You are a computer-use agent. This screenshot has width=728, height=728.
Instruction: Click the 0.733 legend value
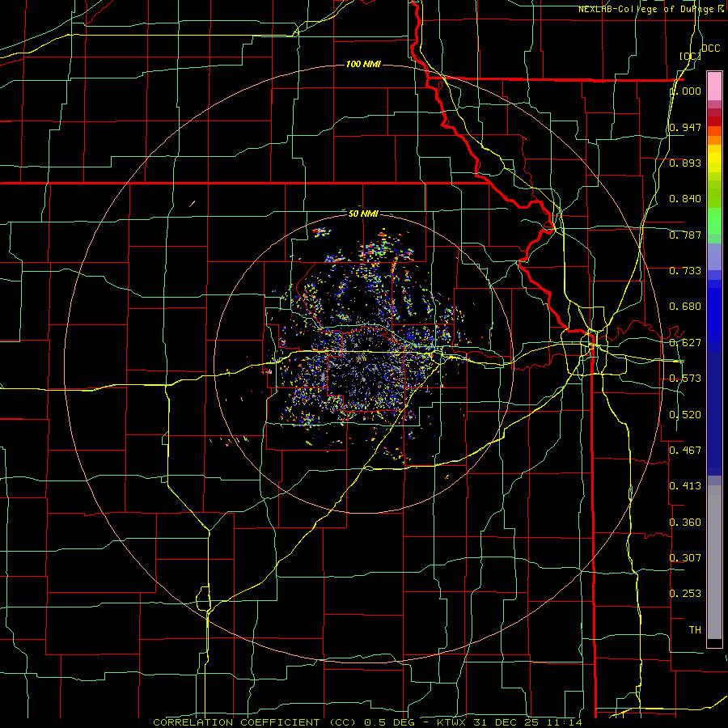(x=685, y=271)
